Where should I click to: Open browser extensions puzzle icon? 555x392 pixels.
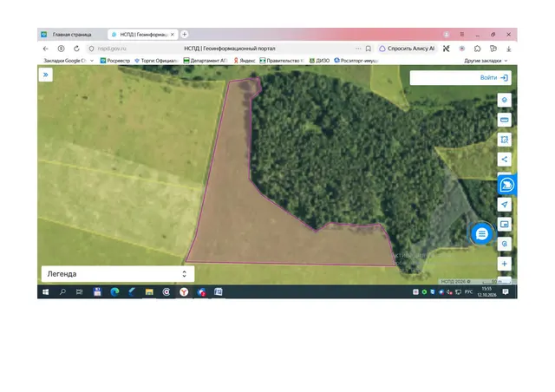tap(478, 49)
